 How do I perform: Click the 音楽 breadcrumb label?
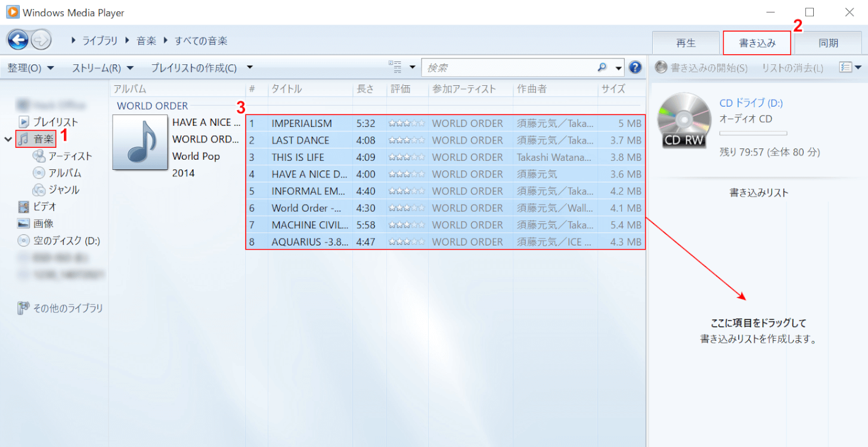(146, 41)
